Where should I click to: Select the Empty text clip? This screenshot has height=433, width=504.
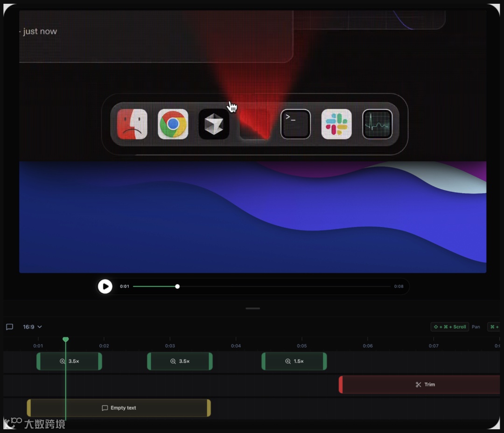coord(119,408)
